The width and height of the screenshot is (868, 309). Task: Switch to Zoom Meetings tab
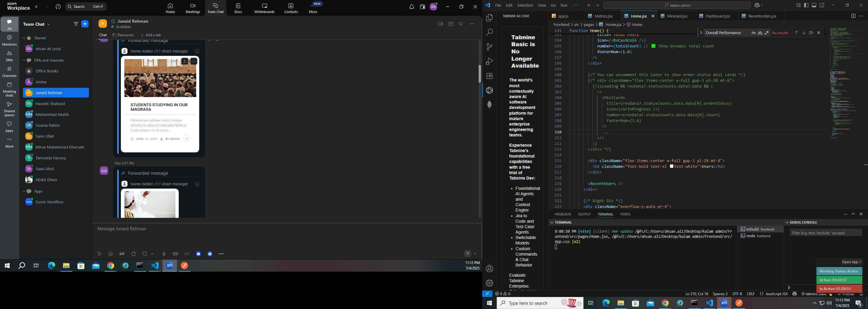pos(193,8)
